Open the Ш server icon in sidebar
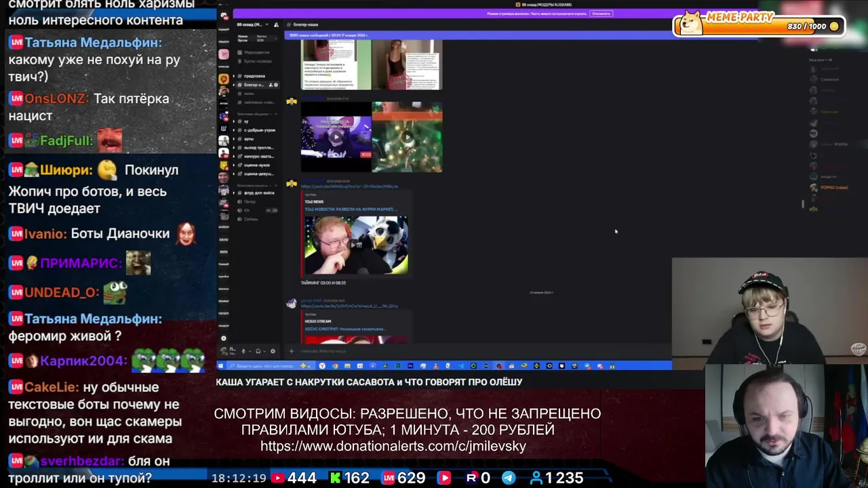 pos(224,129)
